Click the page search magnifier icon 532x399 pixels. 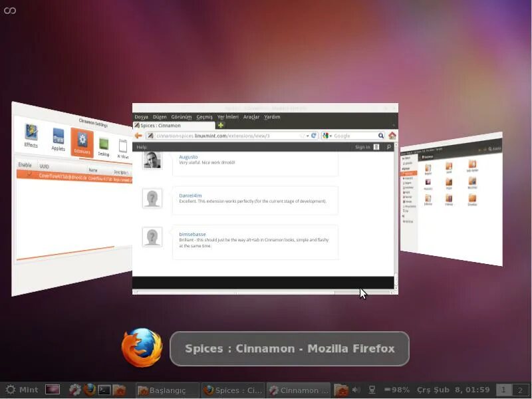[x=389, y=147]
